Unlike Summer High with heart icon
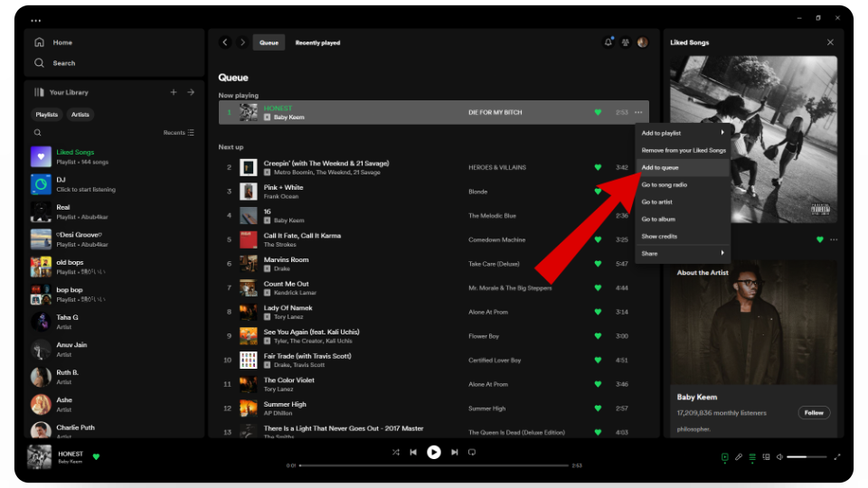The height and width of the screenshot is (488, 868). [x=598, y=408]
